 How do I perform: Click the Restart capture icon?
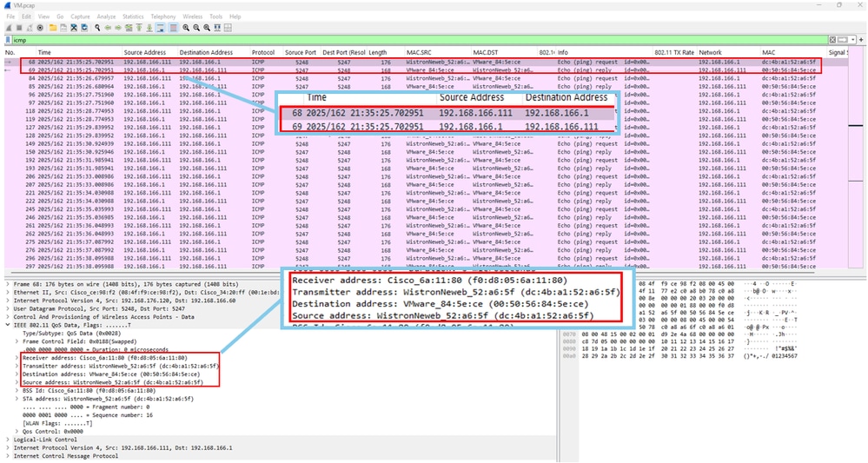[x=30, y=28]
